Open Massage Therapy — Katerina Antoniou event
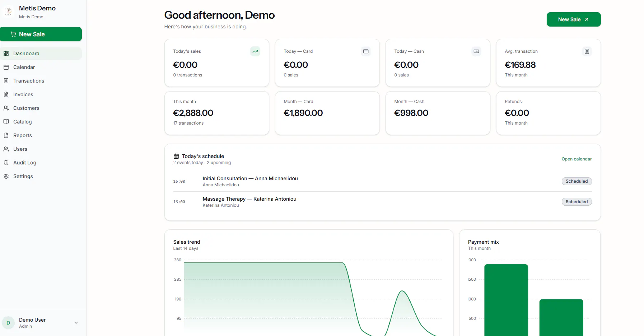 [x=249, y=199]
